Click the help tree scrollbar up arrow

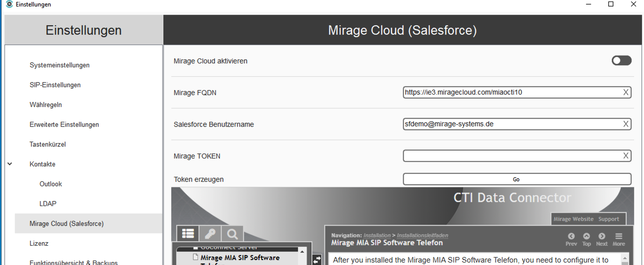tap(302, 251)
